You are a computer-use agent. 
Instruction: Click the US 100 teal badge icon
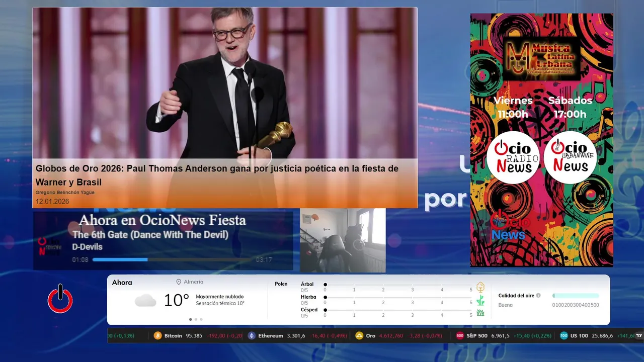(x=563, y=335)
